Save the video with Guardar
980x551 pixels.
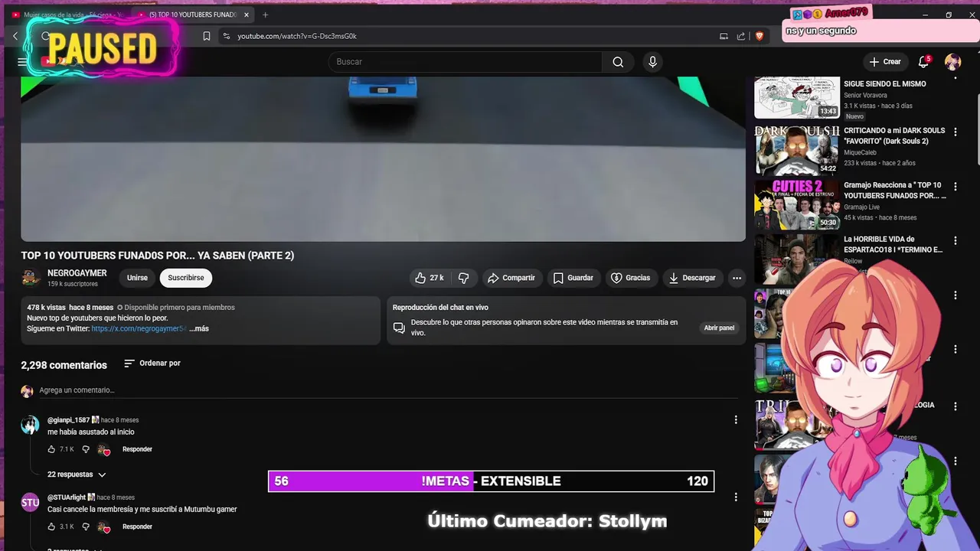(x=573, y=278)
